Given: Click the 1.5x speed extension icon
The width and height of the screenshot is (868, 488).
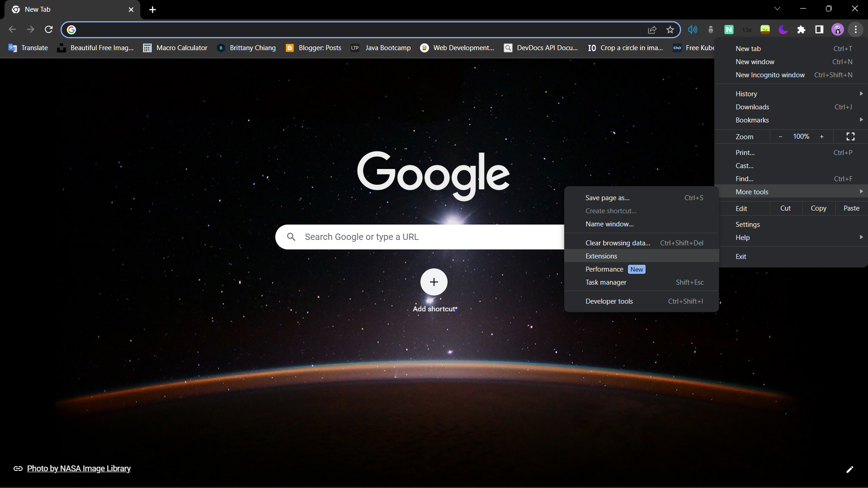Looking at the screenshot, I should coord(747,30).
